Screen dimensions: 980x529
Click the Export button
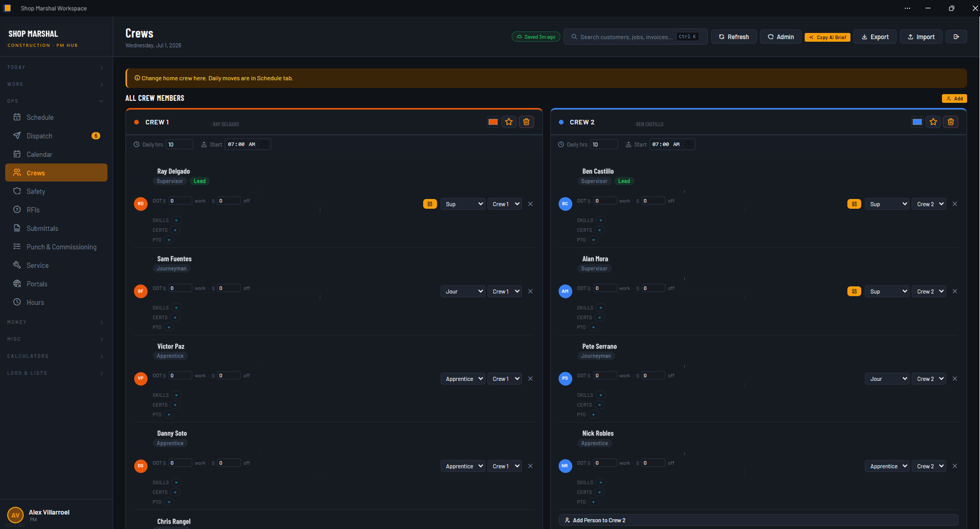tap(875, 37)
